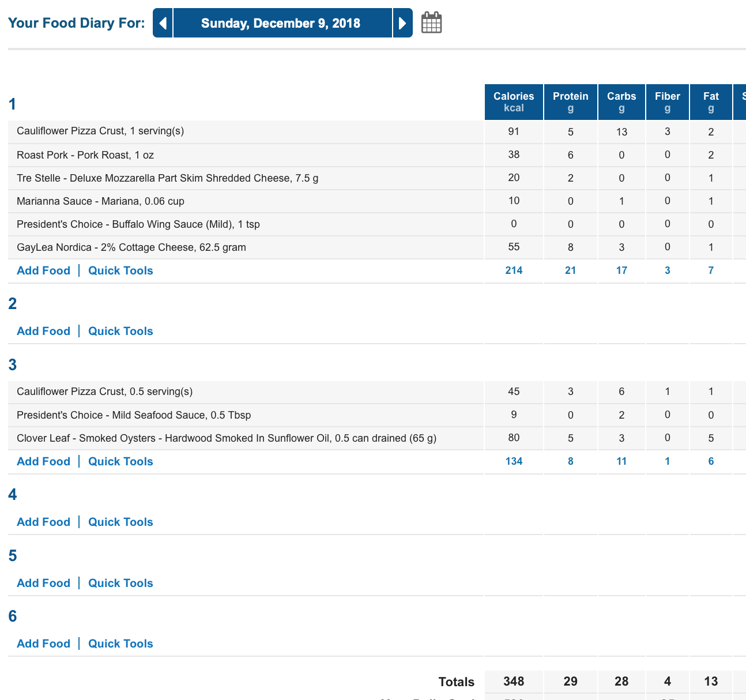Screen dimensions: 746x700
Task: Select the Clover Leaf Smoked Oysters entry
Action: pos(227,438)
